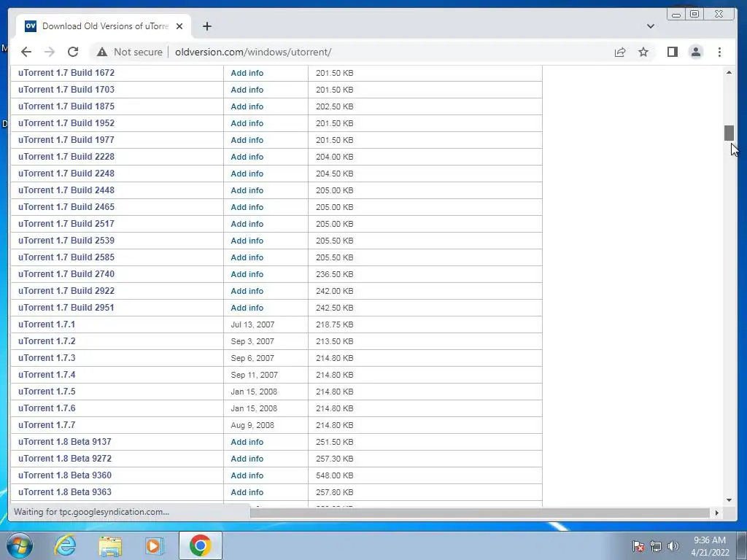Viewport: 747px width, 560px height.
Task: Open the uTorrent 1.7.1 link
Action: 47,324
